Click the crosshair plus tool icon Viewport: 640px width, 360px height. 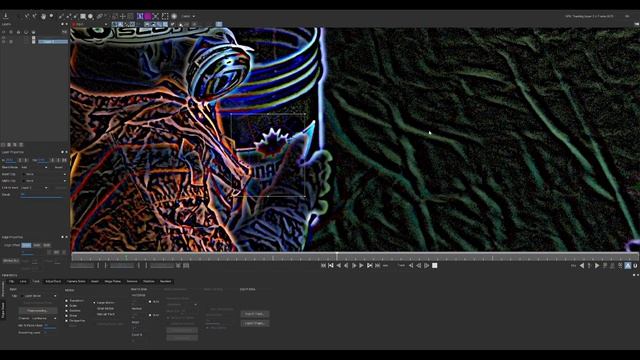[122, 16]
